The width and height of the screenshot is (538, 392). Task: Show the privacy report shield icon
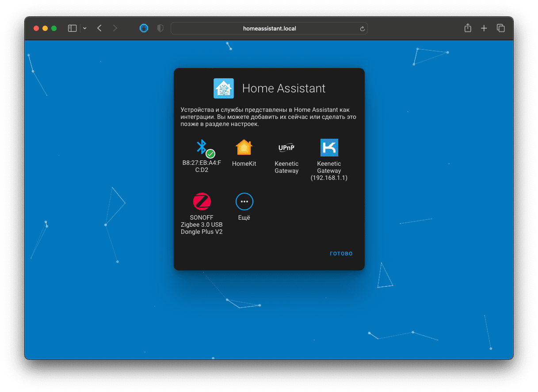(x=160, y=28)
